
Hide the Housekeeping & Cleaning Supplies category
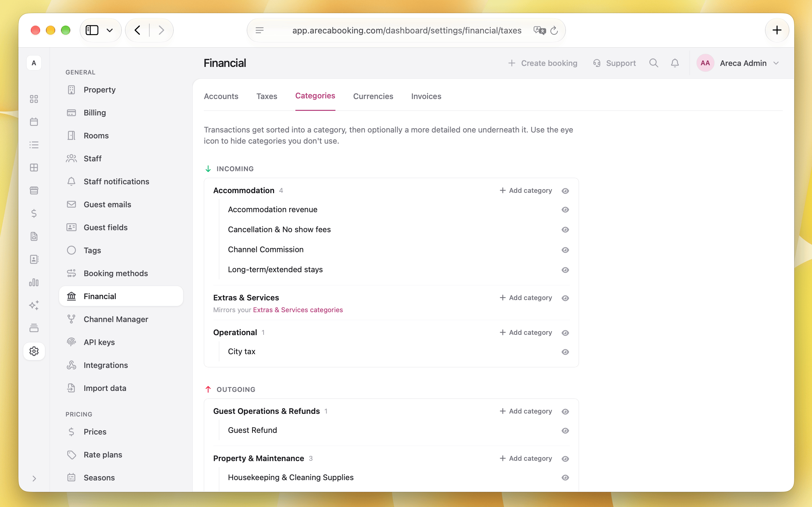pos(565,477)
